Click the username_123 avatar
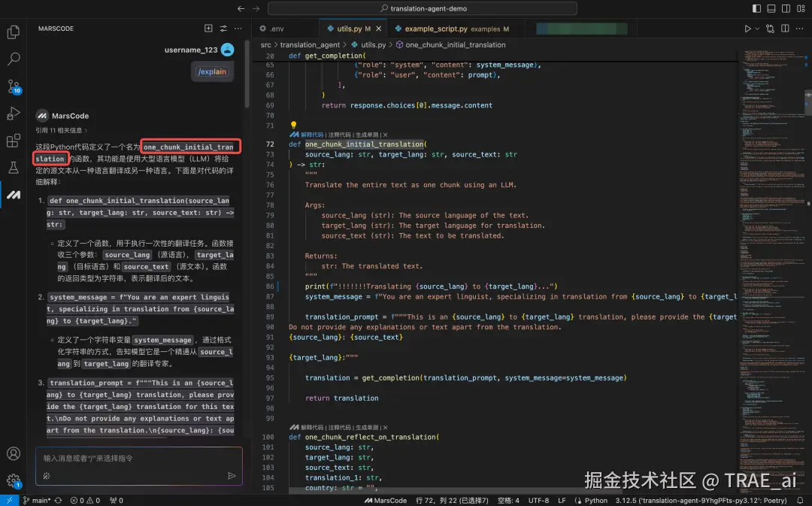 pyautogui.click(x=227, y=50)
